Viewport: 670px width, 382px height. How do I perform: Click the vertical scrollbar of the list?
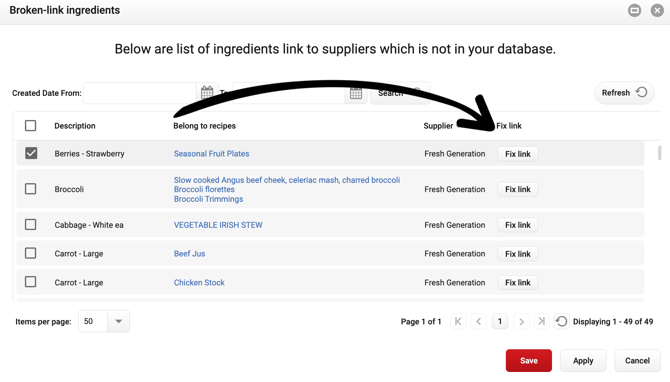click(x=660, y=153)
